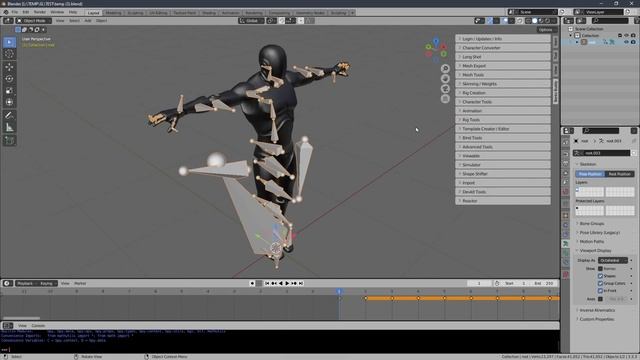640x360 pixels.
Task: Switch to the Shading workspace tab
Action: [x=209, y=13]
